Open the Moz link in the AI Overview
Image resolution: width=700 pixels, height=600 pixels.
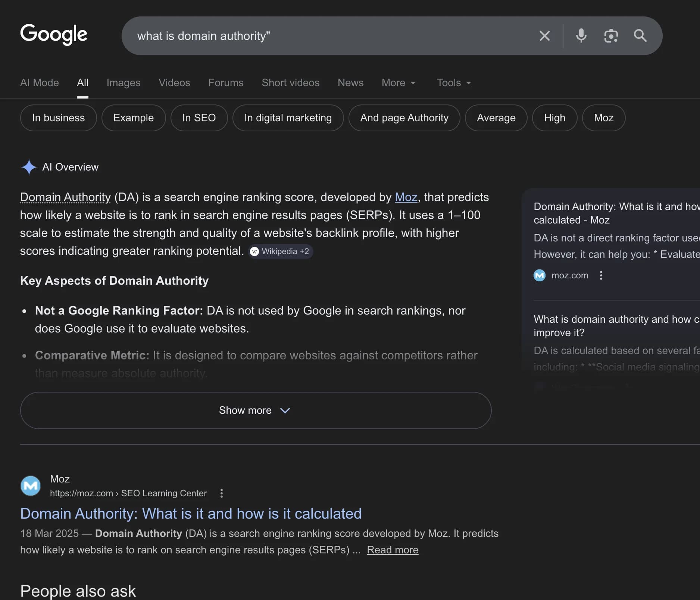point(405,197)
